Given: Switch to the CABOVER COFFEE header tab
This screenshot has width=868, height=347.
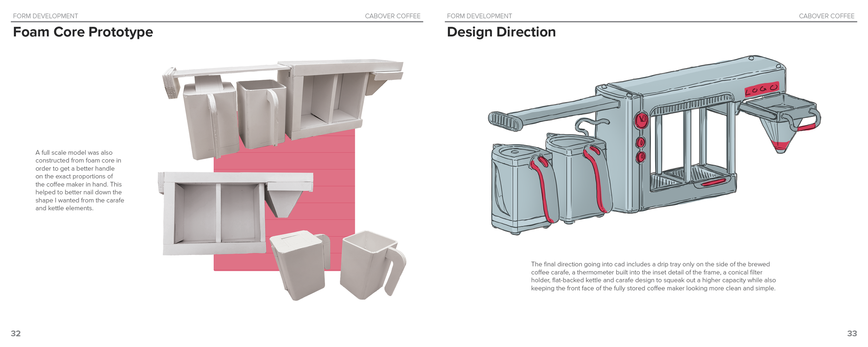Looking at the screenshot, I should [x=393, y=16].
